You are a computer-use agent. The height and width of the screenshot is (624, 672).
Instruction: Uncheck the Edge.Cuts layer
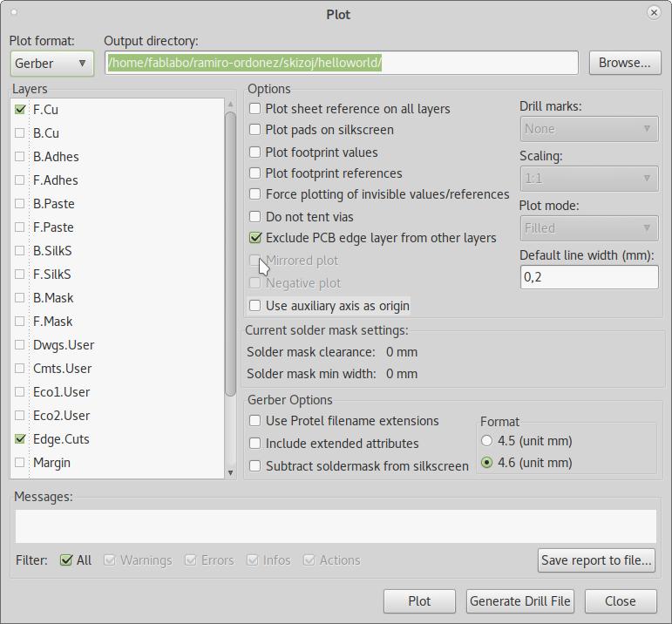click(20, 439)
